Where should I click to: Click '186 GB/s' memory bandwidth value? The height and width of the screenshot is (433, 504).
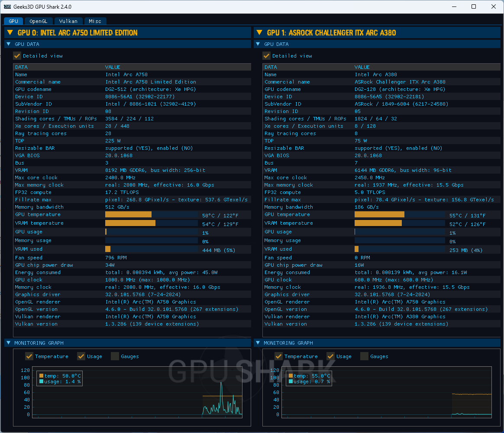tap(367, 207)
